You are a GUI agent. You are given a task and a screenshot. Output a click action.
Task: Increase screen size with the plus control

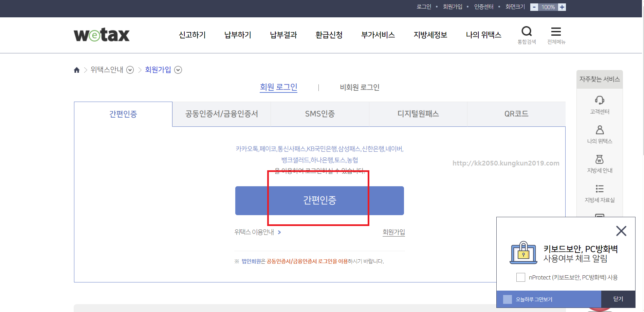tap(562, 7)
